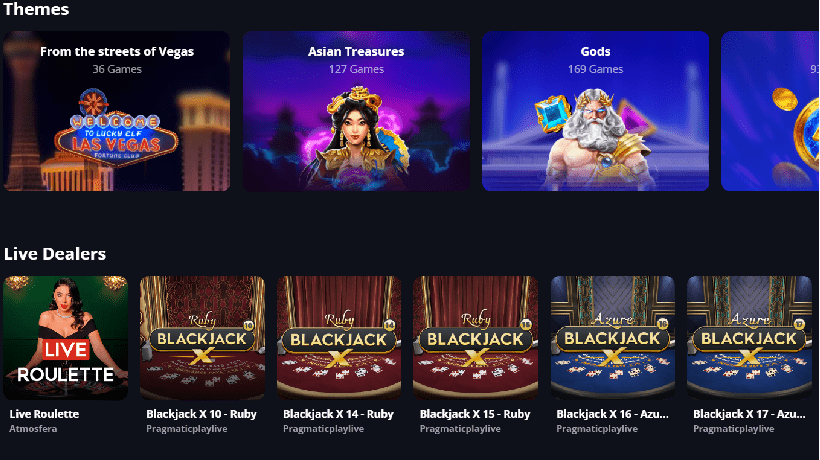Click the Blackjack X 14 - Ruby title
Image resolution: width=820 pixels, height=460 pixels.
tap(338, 414)
